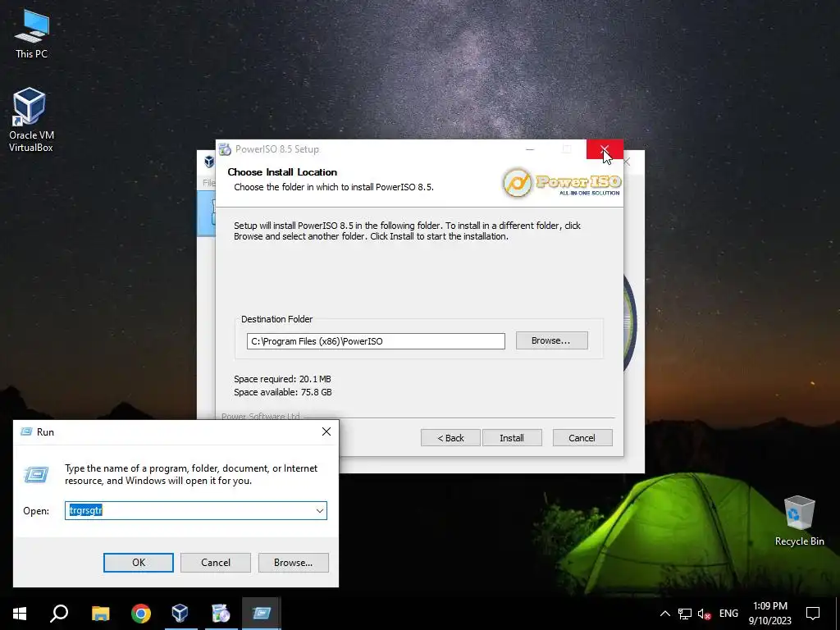Open the Windows Start menu
The image size is (840, 630).
click(20, 614)
